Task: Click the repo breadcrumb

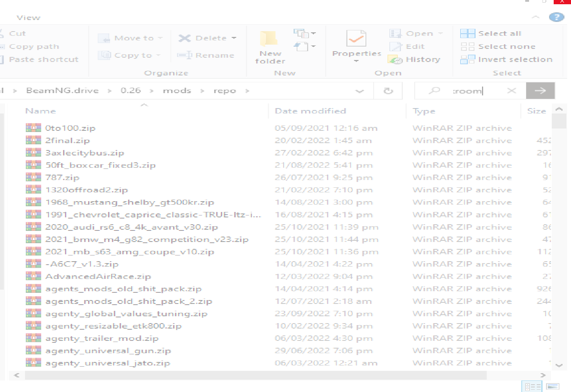Action: (x=225, y=91)
